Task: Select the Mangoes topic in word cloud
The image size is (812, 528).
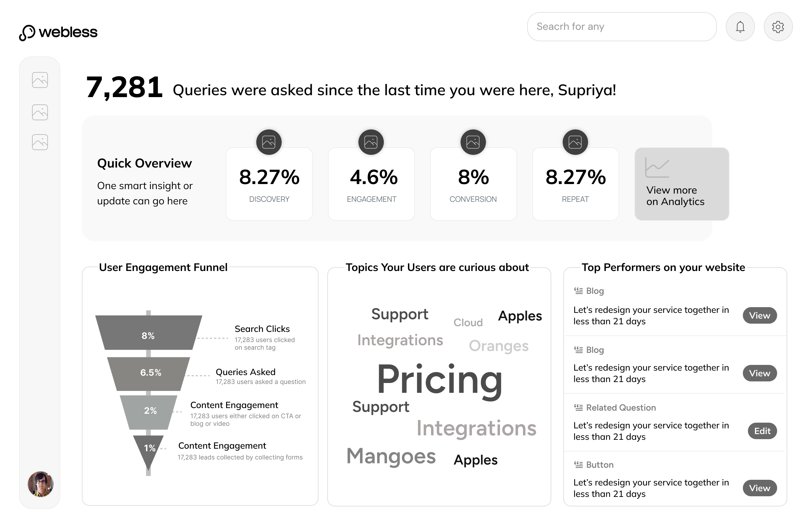Action: [391, 456]
